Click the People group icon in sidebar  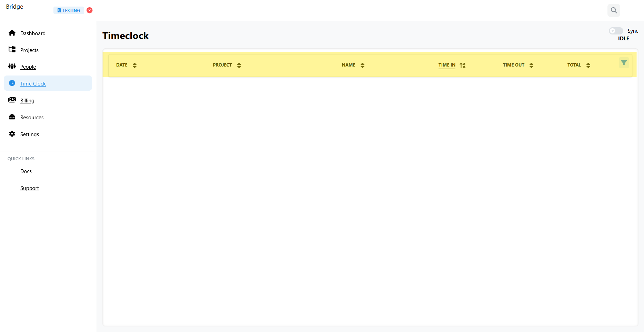[x=12, y=66]
